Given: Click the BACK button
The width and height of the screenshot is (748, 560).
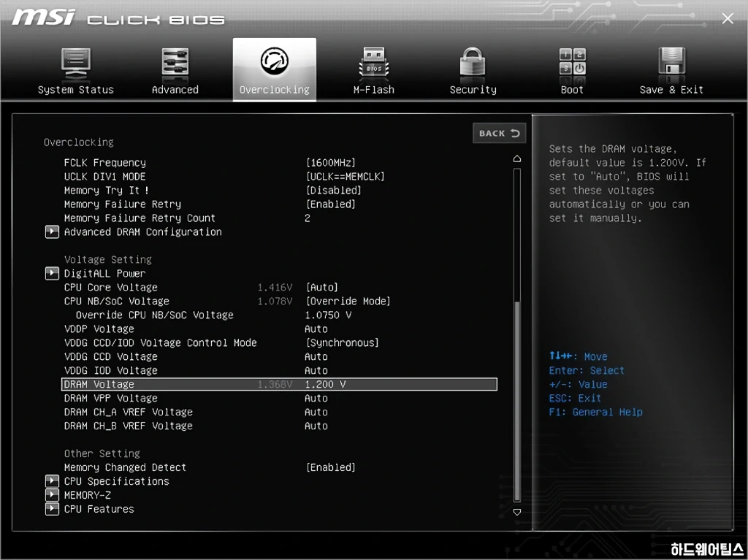Looking at the screenshot, I should pyautogui.click(x=500, y=133).
